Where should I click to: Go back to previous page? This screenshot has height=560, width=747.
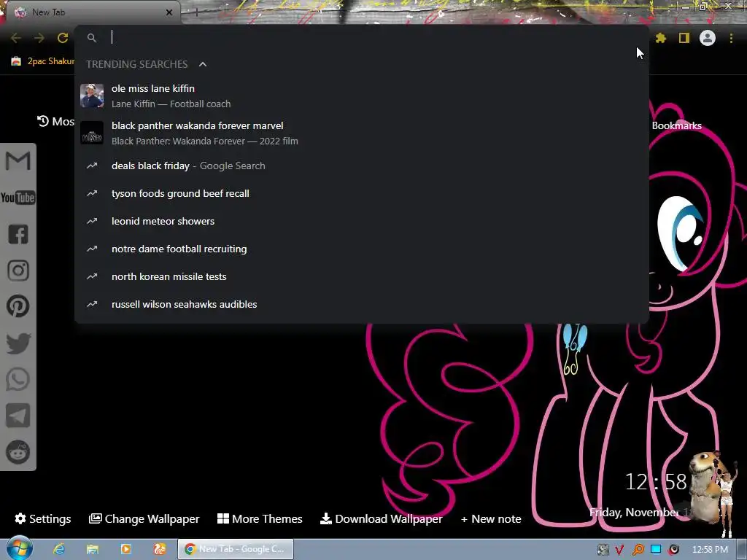16,38
